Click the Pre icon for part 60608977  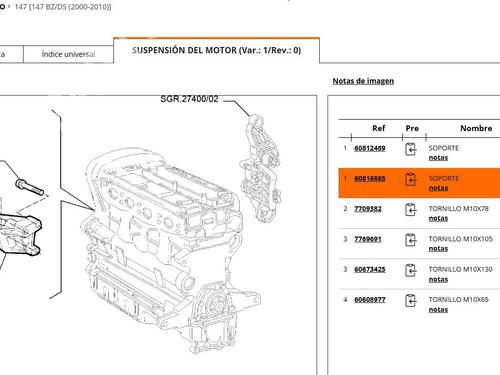[411, 301]
